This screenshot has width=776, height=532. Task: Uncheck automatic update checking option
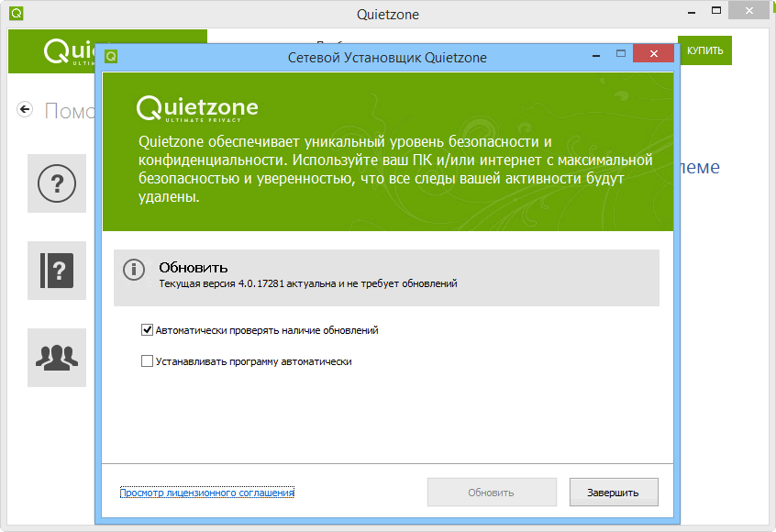point(147,329)
